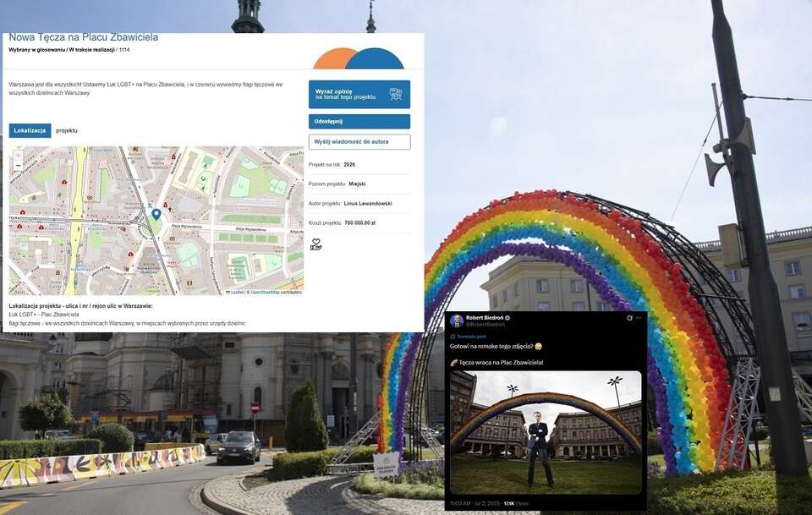The width and height of the screenshot is (812, 515).
Task: Click the project year value 2026
Action: point(349,165)
